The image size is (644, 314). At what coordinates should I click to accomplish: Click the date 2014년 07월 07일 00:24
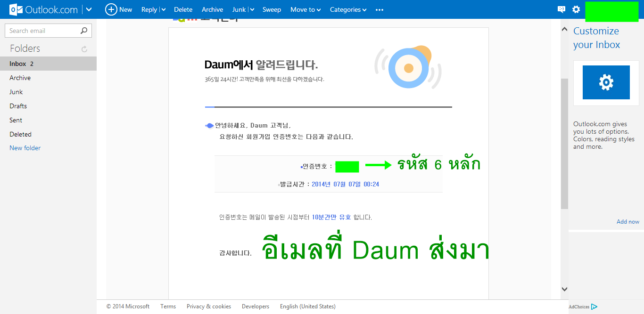(x=346, y=184)
